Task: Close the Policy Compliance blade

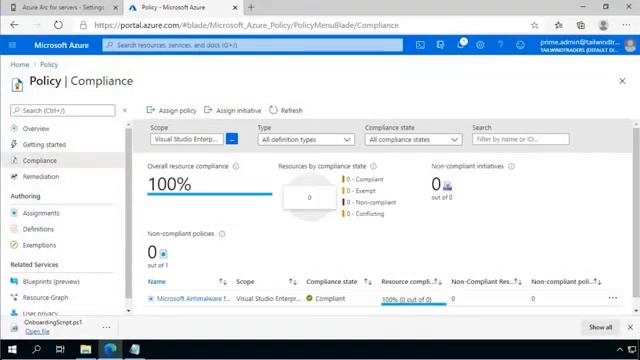Action: 622,81
